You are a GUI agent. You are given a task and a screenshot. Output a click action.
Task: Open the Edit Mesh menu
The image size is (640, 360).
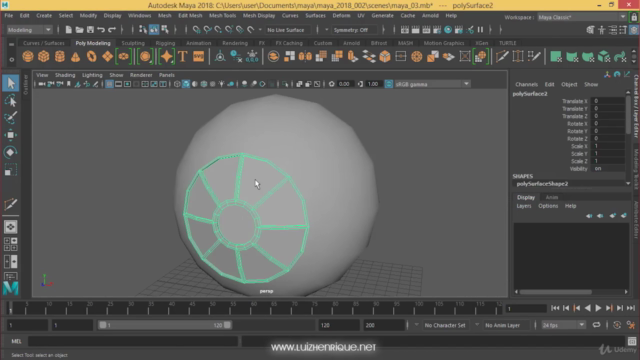(x=190, y=16)
